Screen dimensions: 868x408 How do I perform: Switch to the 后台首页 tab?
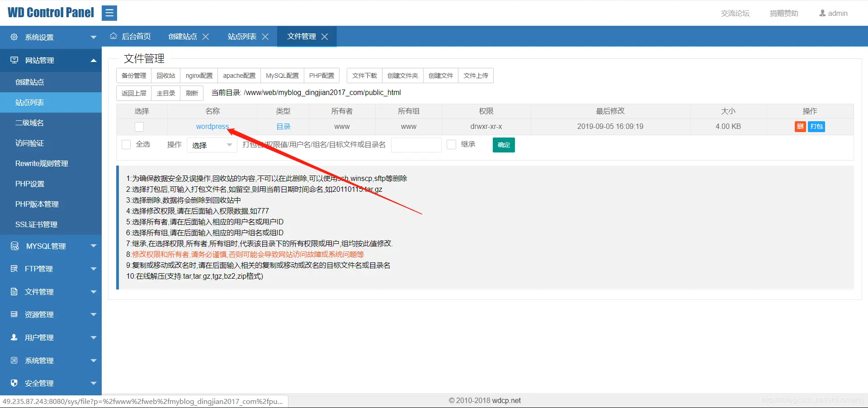point(131,36)
